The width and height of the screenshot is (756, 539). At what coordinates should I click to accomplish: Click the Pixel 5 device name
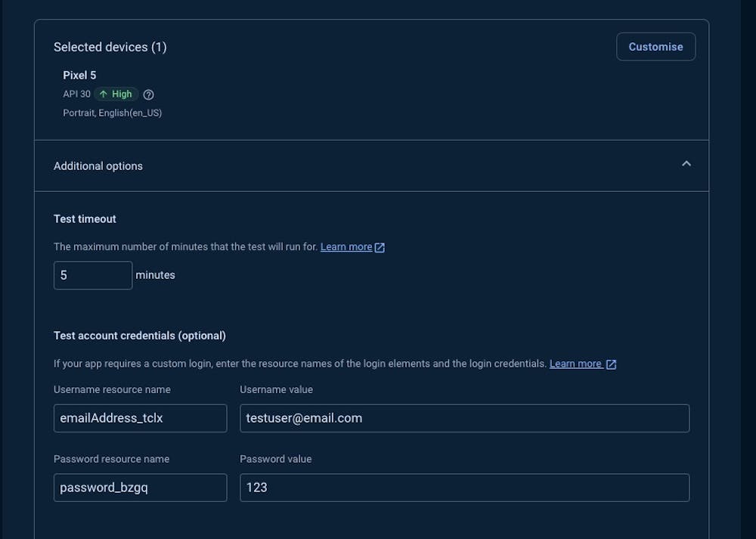[79, 76]
